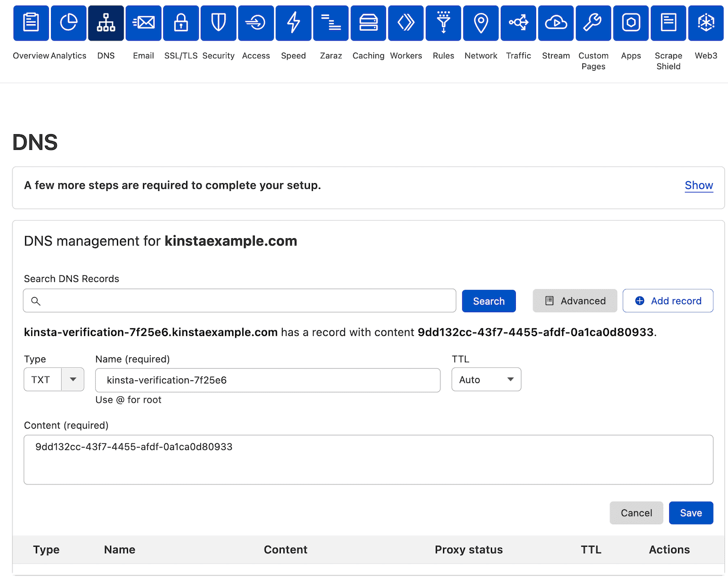The image size is (728, 578).
Task: Click the Show link for setup steps
Action: [699, 185]
